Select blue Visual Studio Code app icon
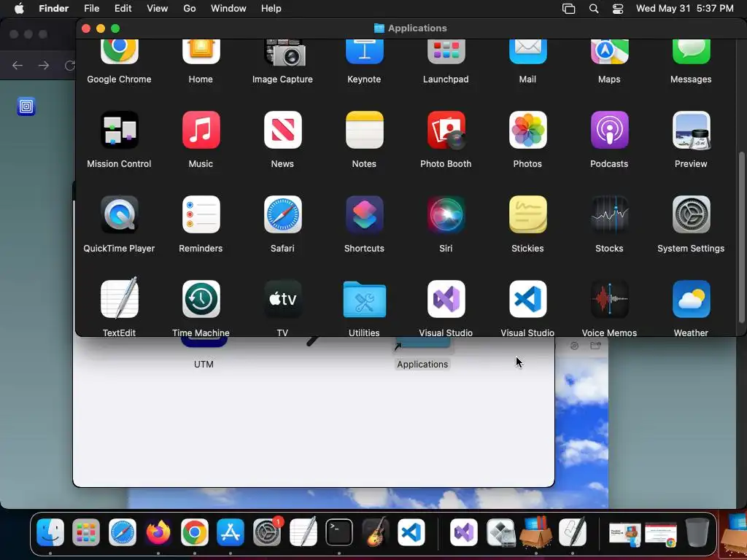The image size is (747, 560). coord(527,298)
